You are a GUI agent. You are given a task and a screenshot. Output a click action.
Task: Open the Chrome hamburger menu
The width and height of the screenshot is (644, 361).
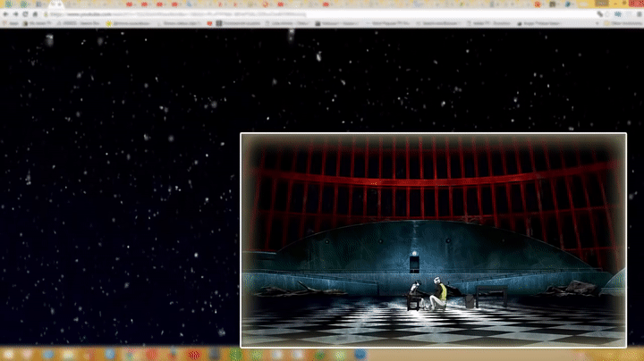[x=637, y=14]
